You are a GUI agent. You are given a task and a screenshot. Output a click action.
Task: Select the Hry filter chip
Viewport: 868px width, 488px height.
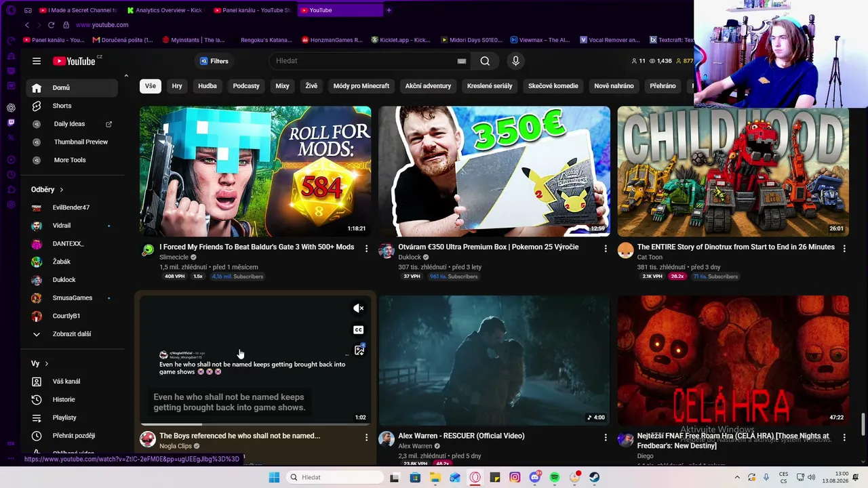tap(177, 86)
